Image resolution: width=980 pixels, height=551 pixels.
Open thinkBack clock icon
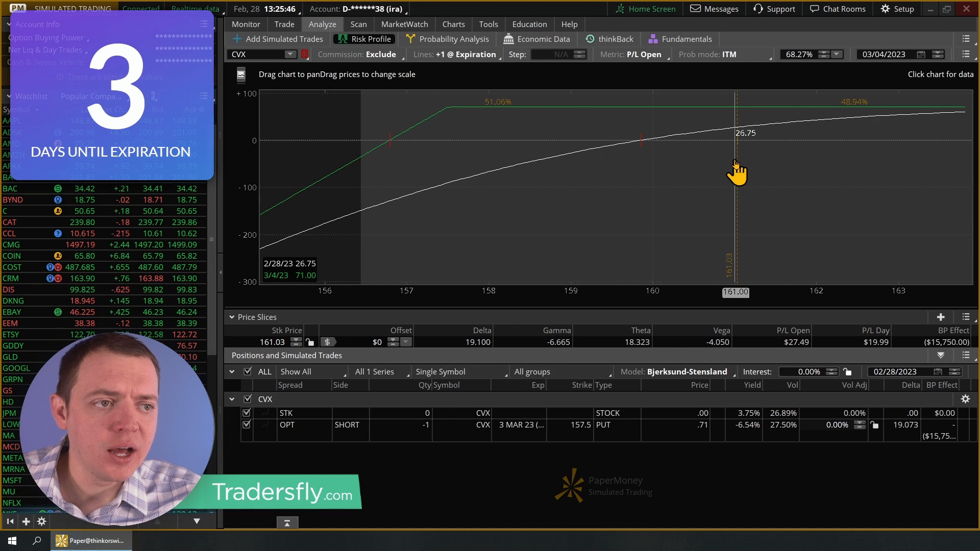tap(590, 39)
